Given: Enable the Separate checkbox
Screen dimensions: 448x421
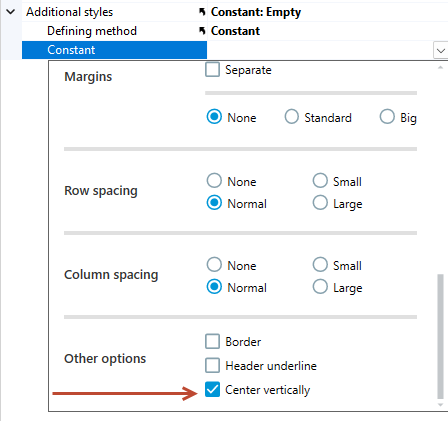Looking at the screenshot, I should point(212,70).
